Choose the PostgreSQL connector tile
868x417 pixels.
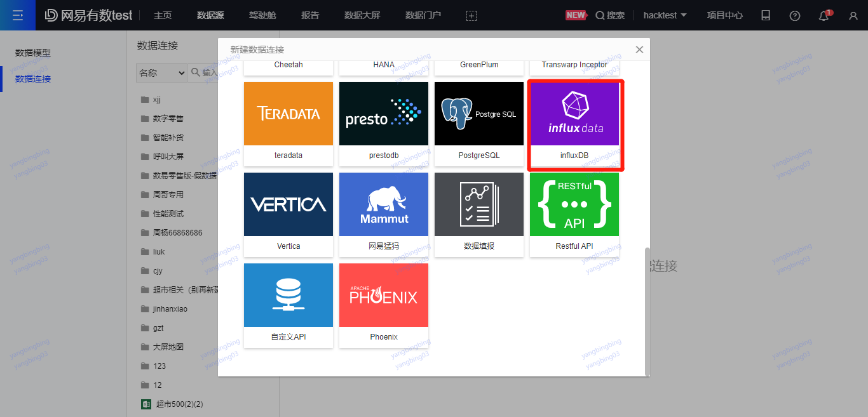479,124
